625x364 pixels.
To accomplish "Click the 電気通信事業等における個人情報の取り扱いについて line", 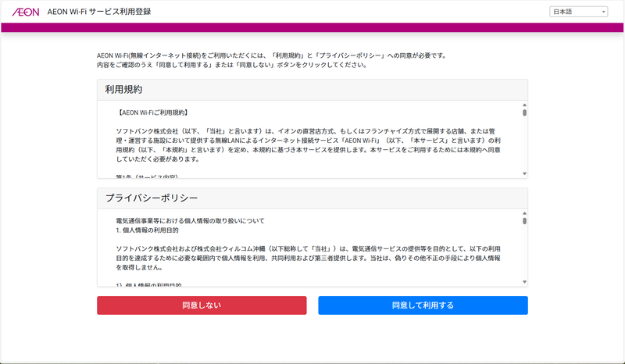I will coord(190,221).
